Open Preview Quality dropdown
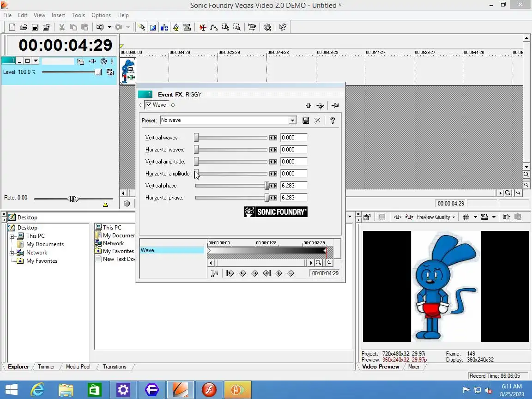 (x=435, y=217)
